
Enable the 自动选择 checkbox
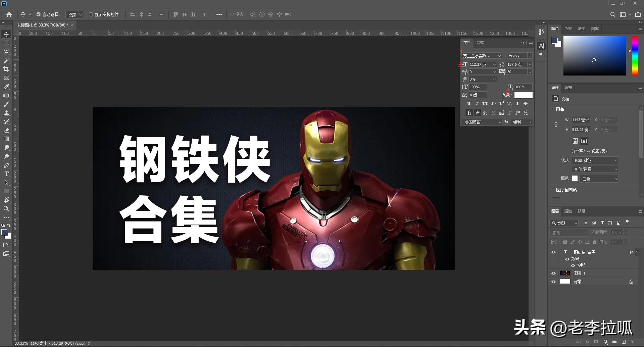point(39,14)
